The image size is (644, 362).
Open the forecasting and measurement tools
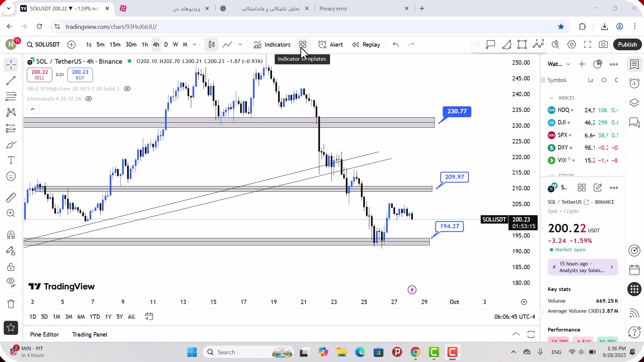coord(11,128)
